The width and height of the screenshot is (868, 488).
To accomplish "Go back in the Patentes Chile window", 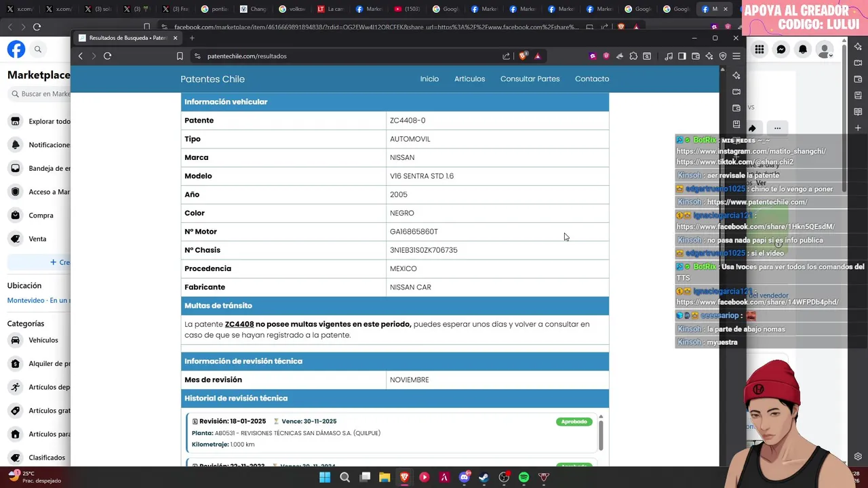I will click(81, 56).
